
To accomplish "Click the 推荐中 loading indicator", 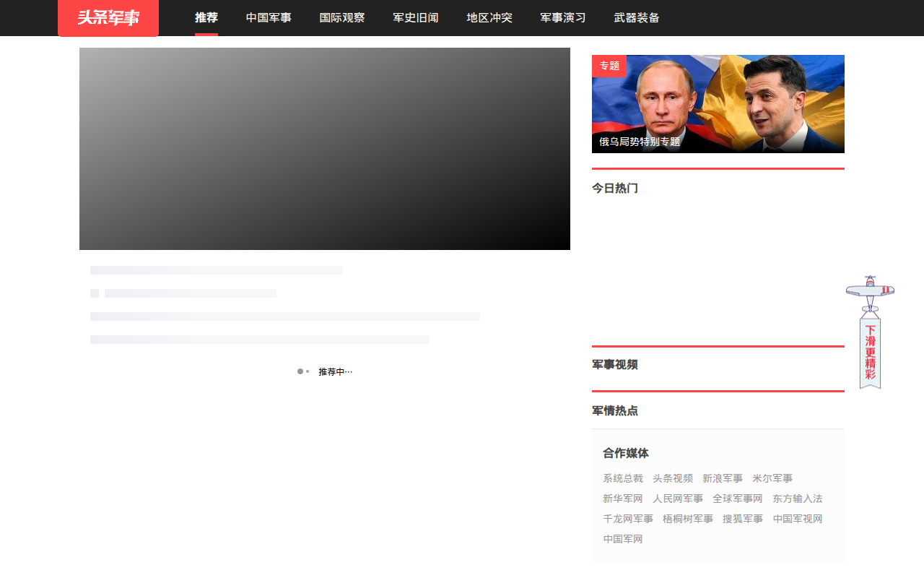I will tap(325, 371).
